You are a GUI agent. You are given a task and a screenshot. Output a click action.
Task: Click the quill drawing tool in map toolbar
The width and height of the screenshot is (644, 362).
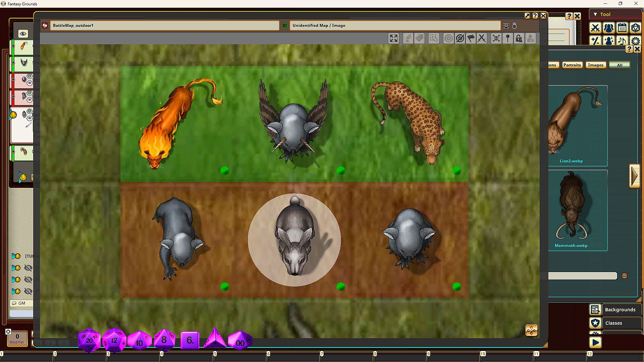click(x=408, y=39)
